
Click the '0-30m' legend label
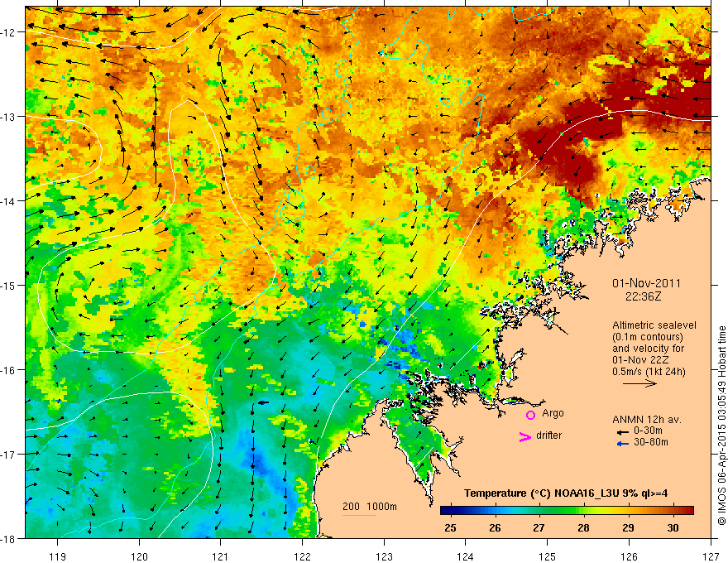(648, 431)
